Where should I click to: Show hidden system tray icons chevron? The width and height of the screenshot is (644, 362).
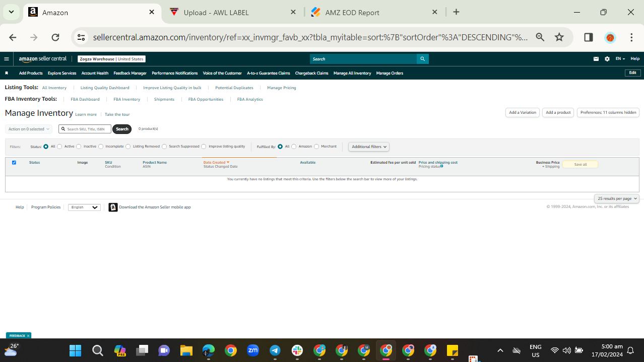coord(500,350)
